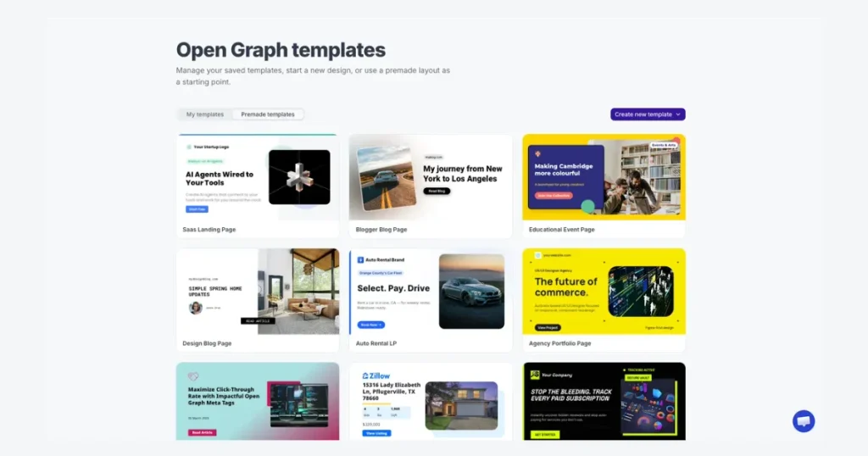The image size is (868, 456).
Task: Click the Blogger Blog Page label
Action: point(381,230)
